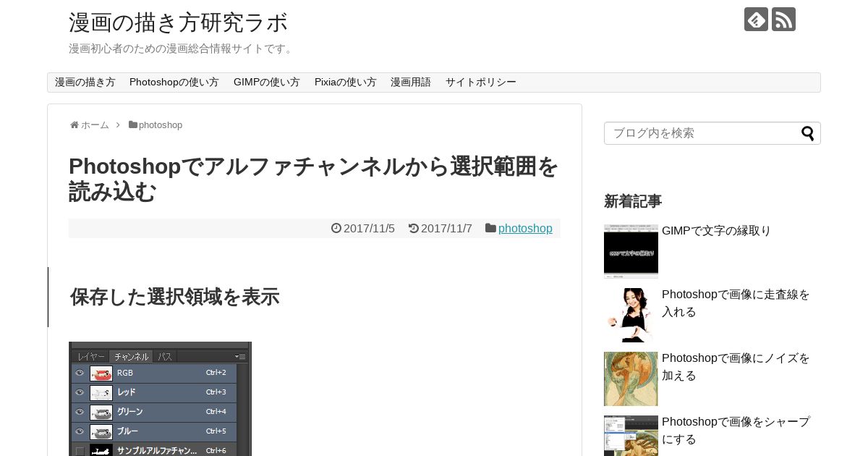
Task: Toggle eye icon for グリーン channel
Action: point(80,413)
